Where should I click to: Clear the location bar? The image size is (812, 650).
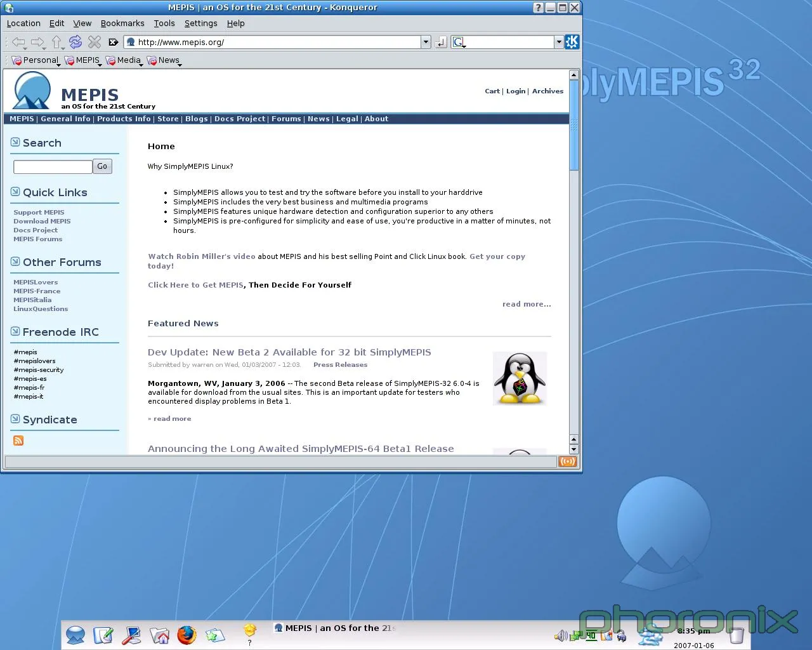114,42
